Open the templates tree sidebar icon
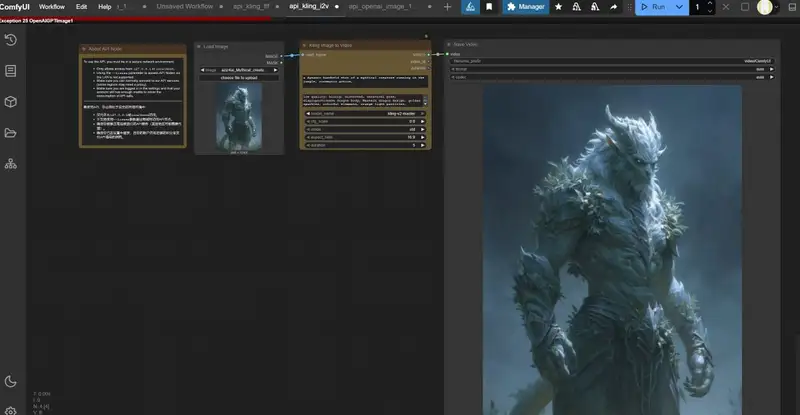This screenshot has width=800, height=415. tap(11, 164)
